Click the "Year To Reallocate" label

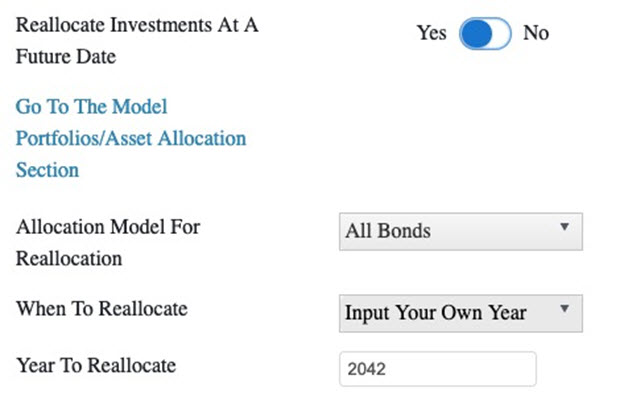[x=95, y=365]
